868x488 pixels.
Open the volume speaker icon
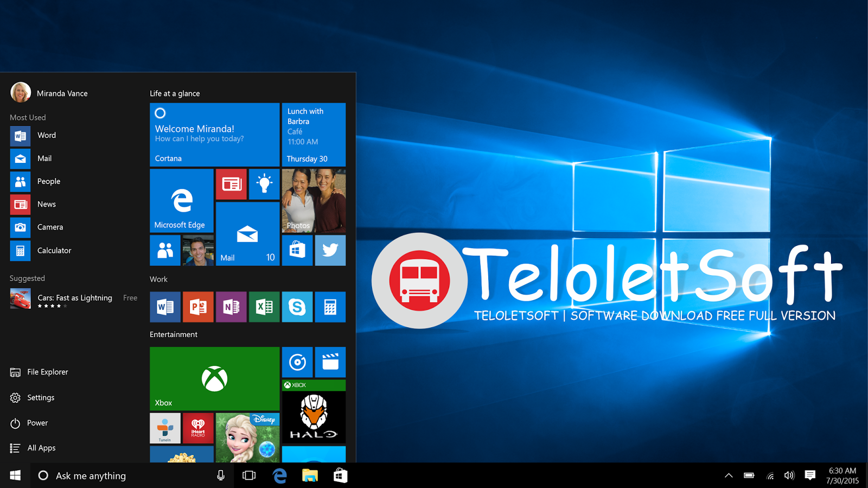pyautogui.click(x=789, y=476)
